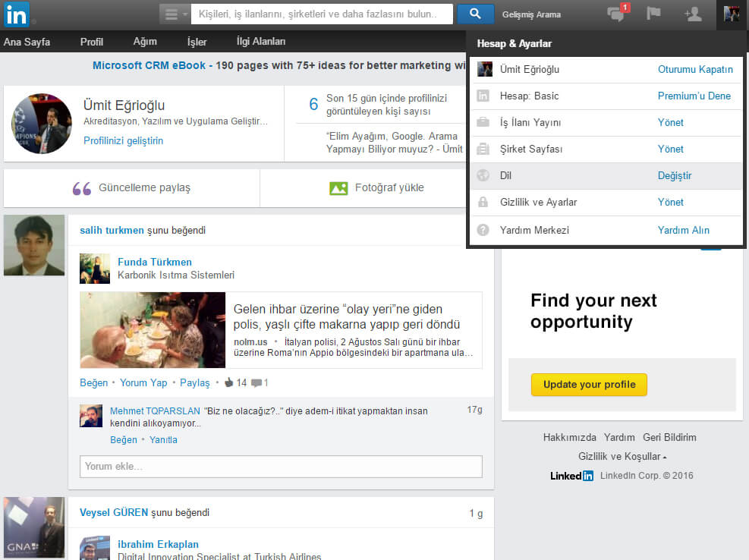749x560 pixels.
Task: Click the globe icon beside Dil
Action: [x=483, y=175]
